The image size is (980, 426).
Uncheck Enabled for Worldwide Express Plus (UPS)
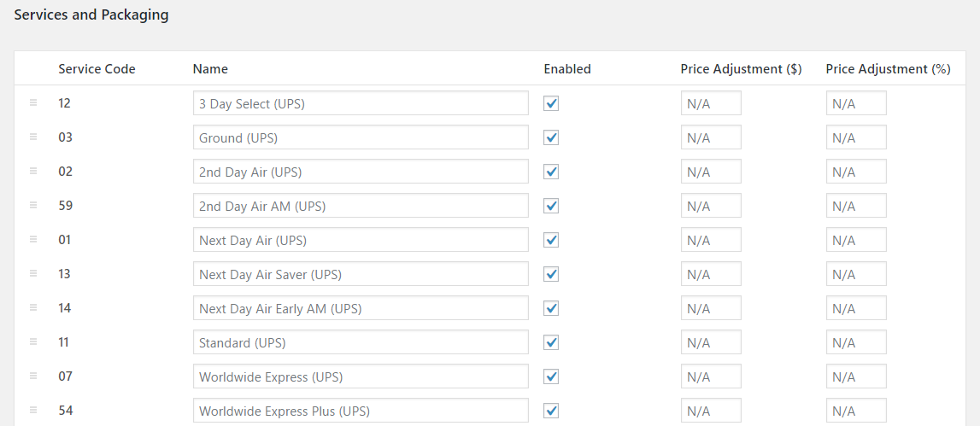(x=551, y=411)
